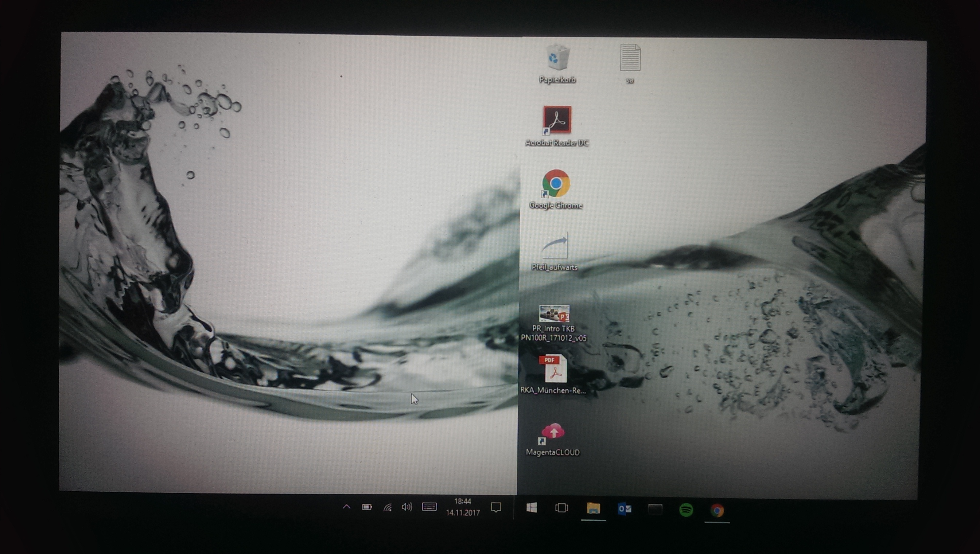980x554 pixels.
Task: Select the Acrobat Reader DC shortcut
Action: tap(557, 120)
